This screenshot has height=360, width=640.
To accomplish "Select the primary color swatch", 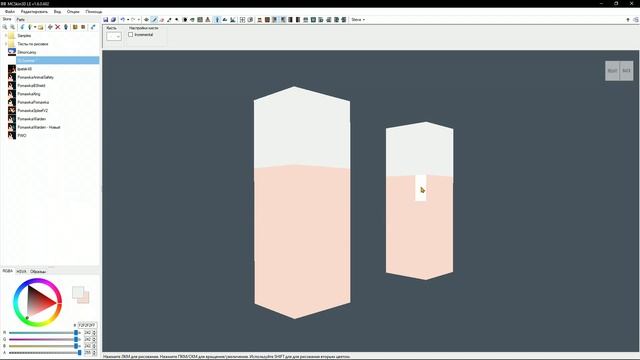I will [x=78, y=292].
